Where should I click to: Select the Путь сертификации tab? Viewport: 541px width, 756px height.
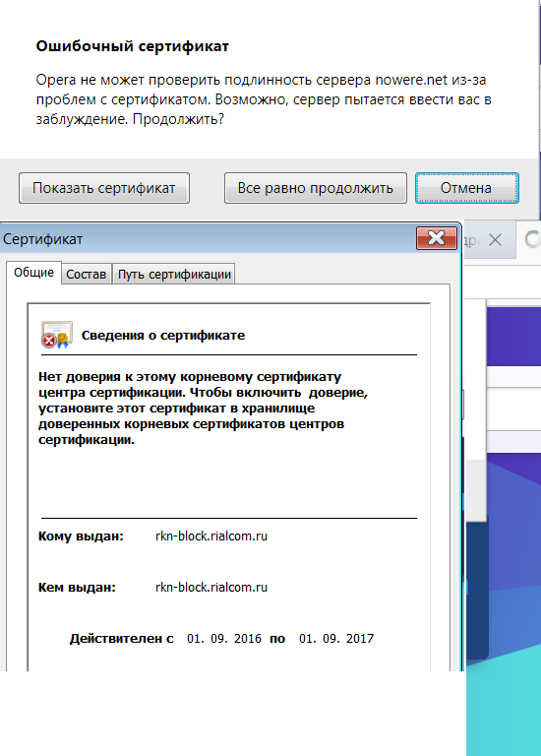pyautogui.click(x=174, y=275)
